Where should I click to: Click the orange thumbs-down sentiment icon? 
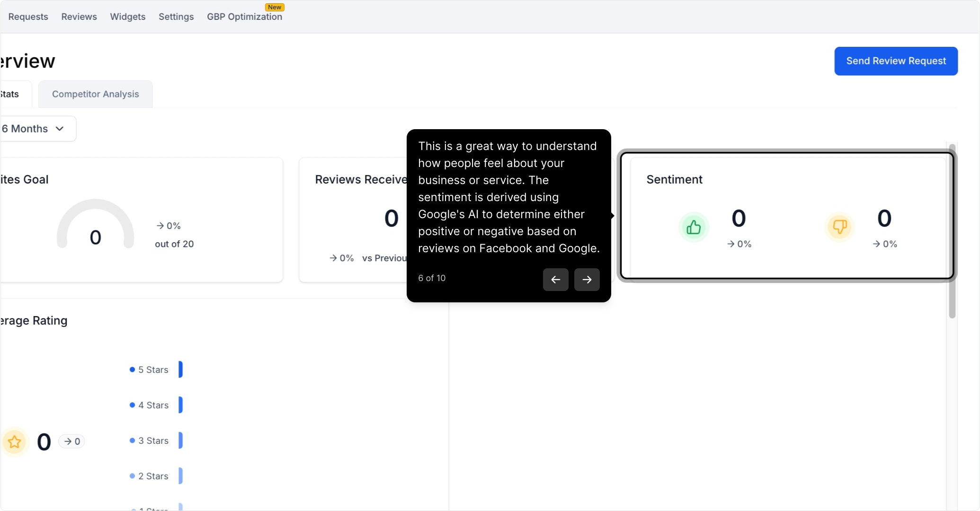point(839,227)
